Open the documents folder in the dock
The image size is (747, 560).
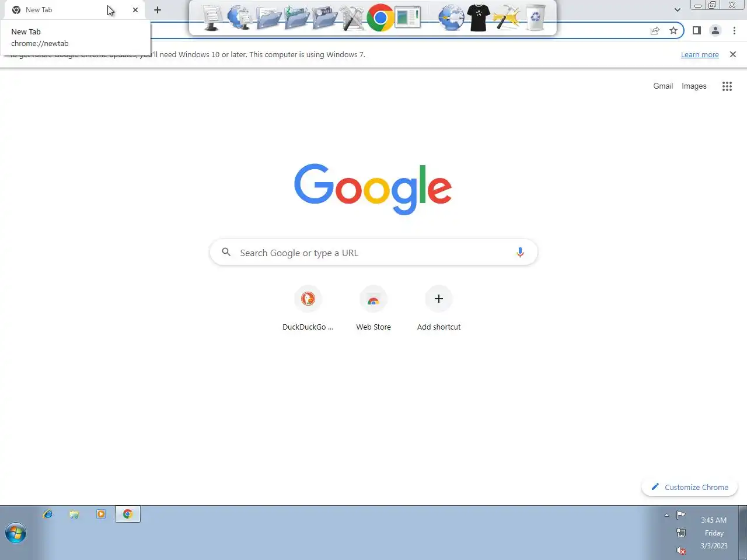coord(268,17)
